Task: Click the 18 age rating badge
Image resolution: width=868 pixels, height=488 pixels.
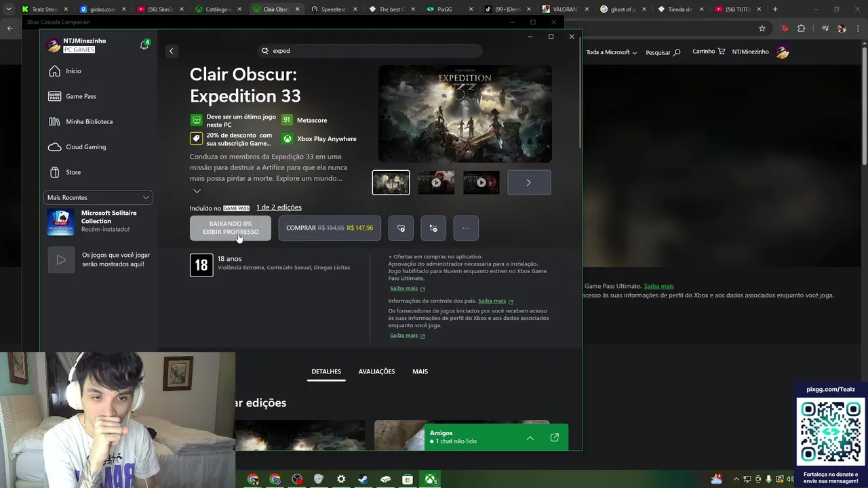Action: [201, 265]
